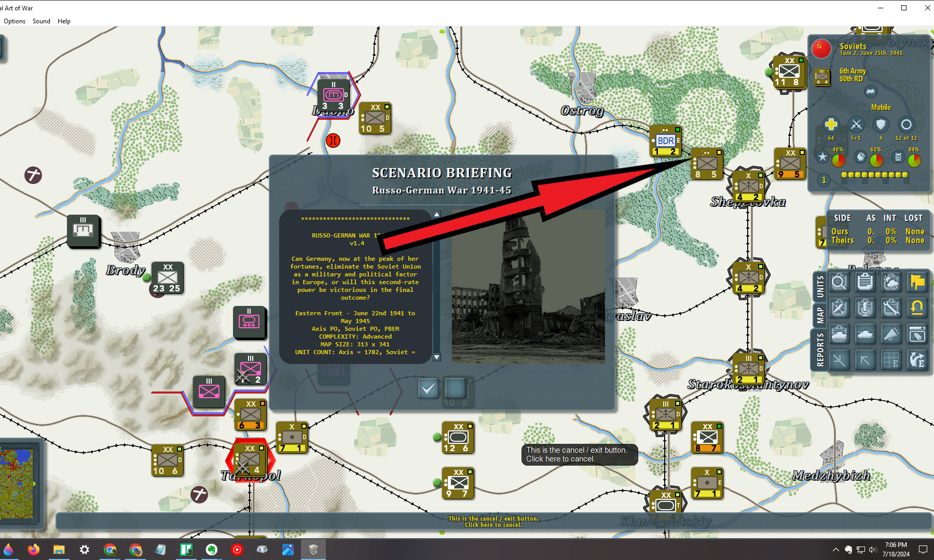Click the up-left arrow icon in reports
934x560 pixels.
pos(865,360)
